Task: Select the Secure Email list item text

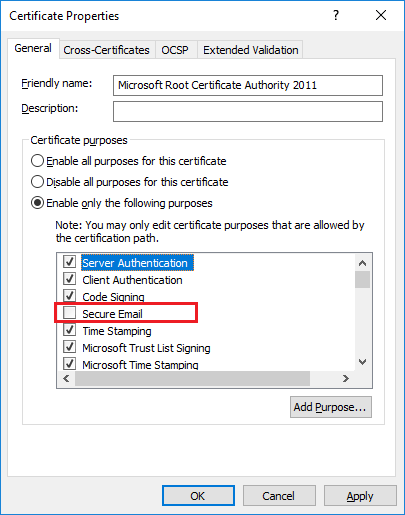Action: (x=112, y=314)
